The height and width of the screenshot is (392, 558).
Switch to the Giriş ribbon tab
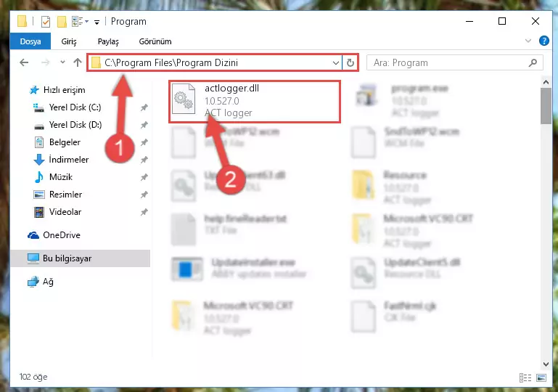[x=69, y=41]
